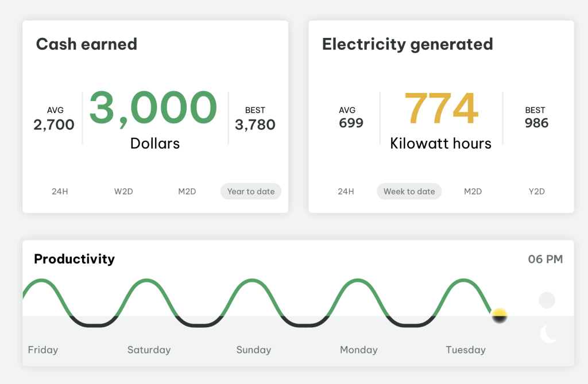Select the 24H range on Cash earned
Screen dimensions: 588x384
pos(60,191)
